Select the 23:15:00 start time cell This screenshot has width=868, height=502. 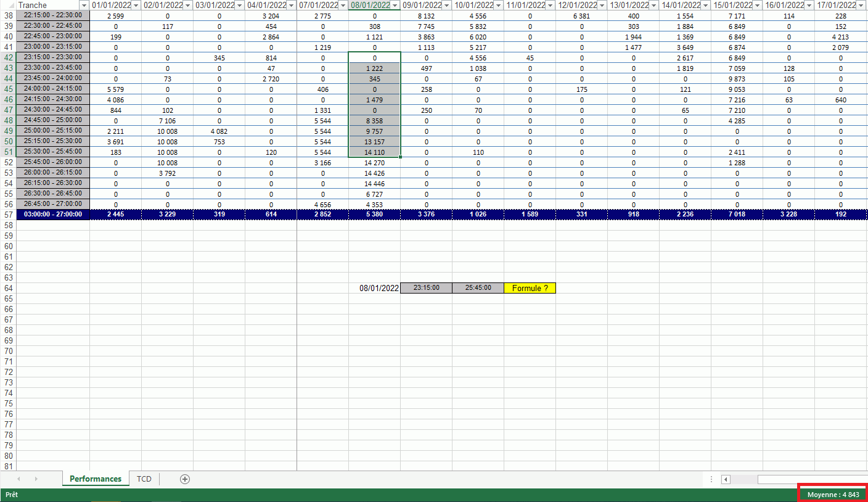[426, 288]
